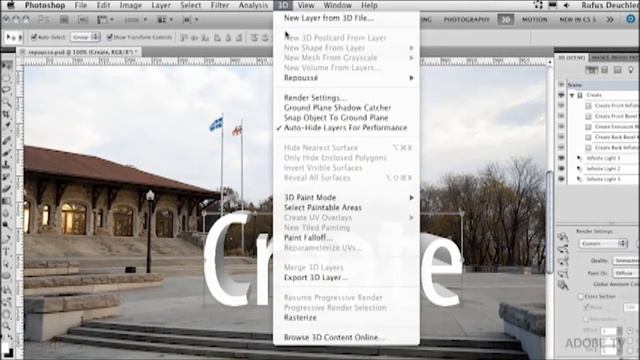This screenshot has height=360, width=640.
Task: Click the CS Live circle icon
Action: [631, 19]
